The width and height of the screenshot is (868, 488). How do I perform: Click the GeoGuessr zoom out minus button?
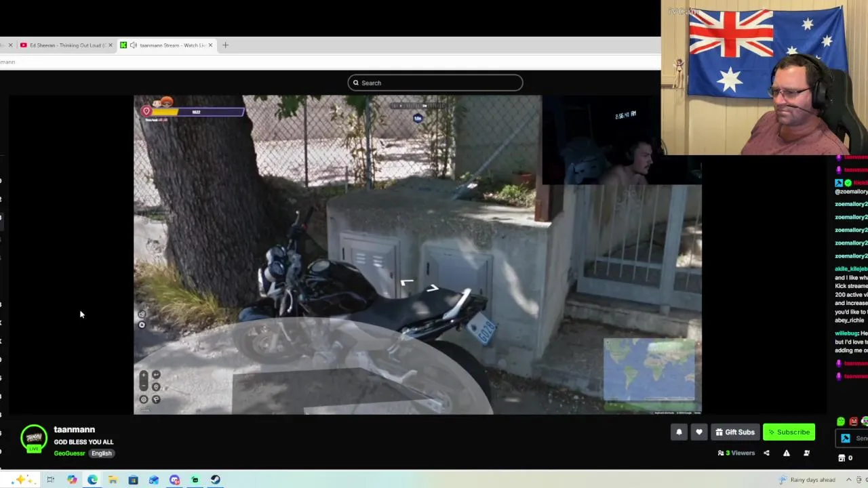(143, 386)
